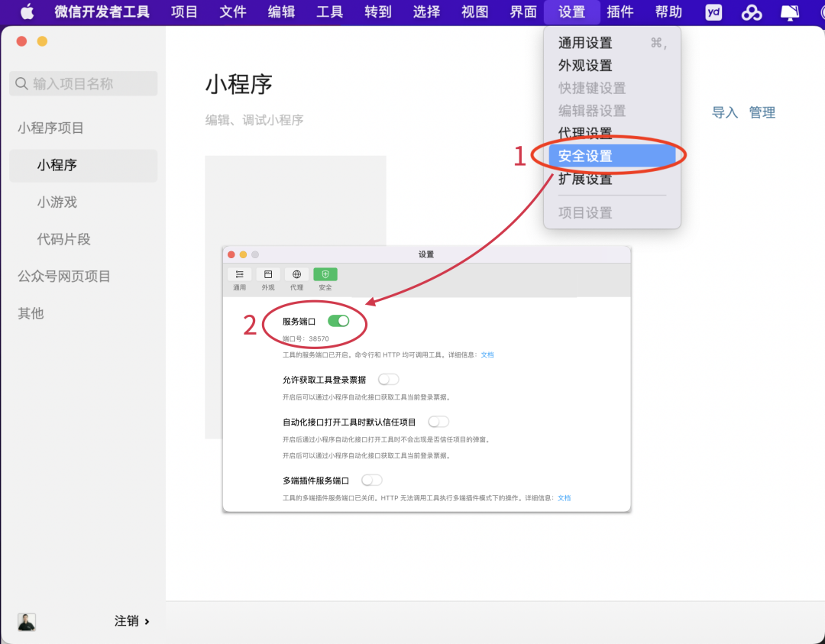Open the three-circles cloud menu bar icon
This screenshot has height=644, width=825.
pyautogui.click(x=752, y=12)
